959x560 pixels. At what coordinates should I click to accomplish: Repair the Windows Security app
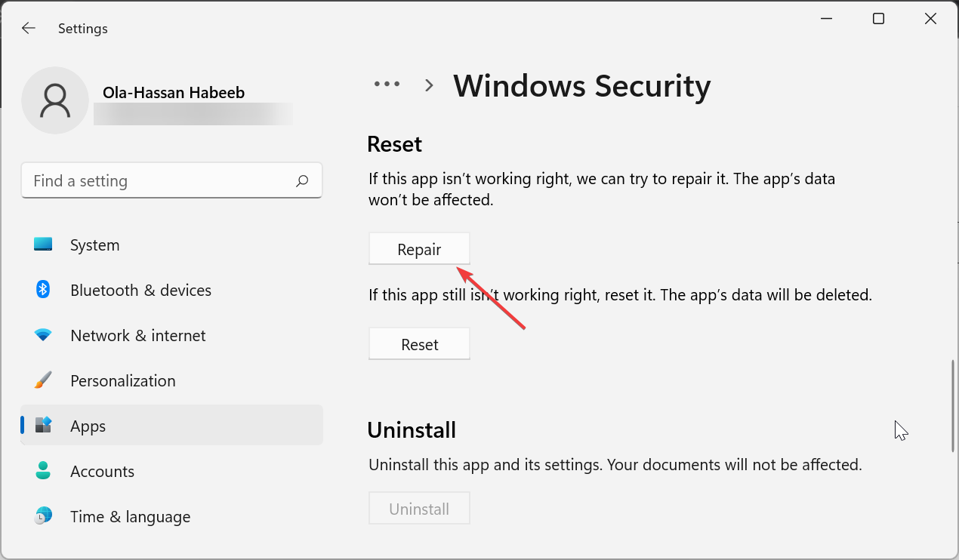point(419,249)
